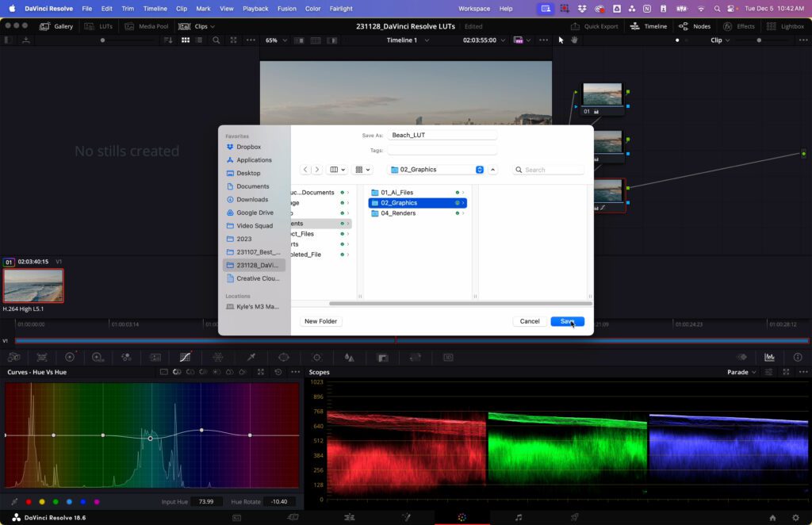
Task: Select Downloads in Favorites sidebar
Action: (254, 200)
